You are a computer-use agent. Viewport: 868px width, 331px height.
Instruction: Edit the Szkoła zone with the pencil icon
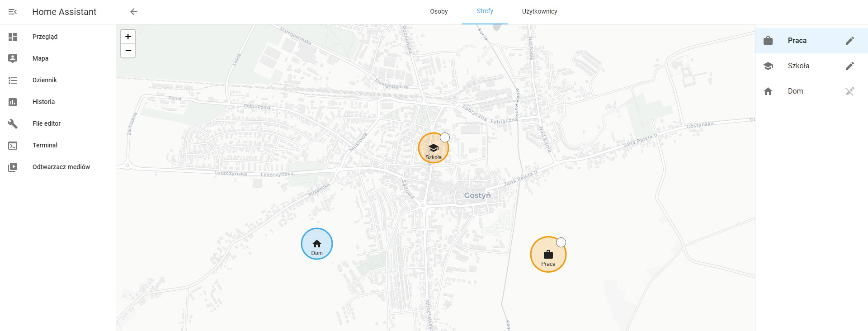849,66
